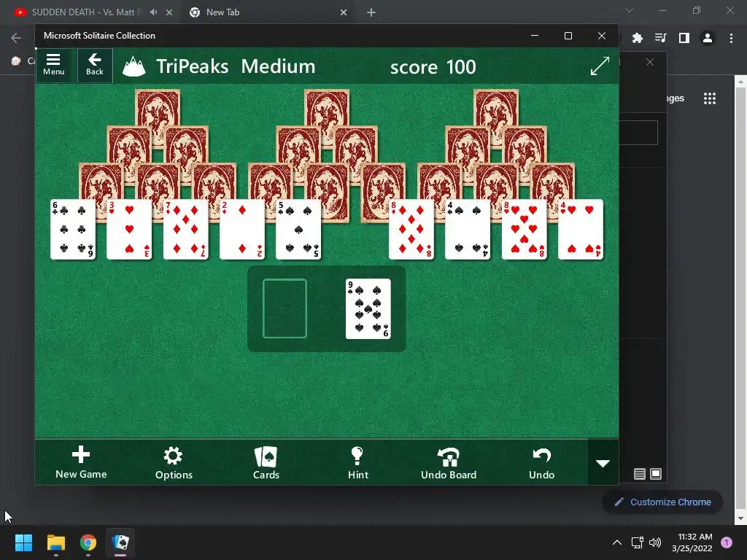Minimize the Solitaire Collection window

pyautogui.click(x=535, y=36)
